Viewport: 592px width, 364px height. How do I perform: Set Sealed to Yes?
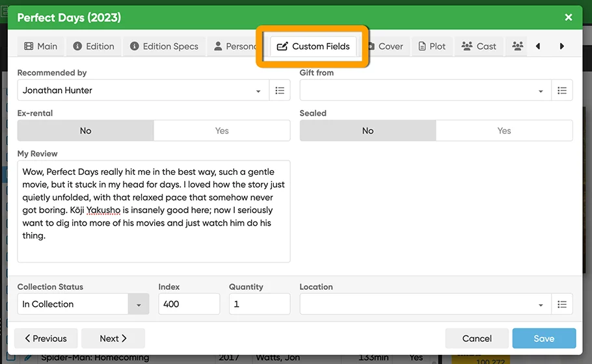pos(504,131)
